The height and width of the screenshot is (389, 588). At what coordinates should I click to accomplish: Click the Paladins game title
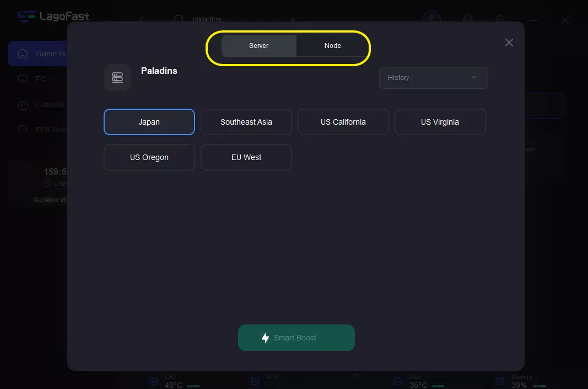coord(159,71)
